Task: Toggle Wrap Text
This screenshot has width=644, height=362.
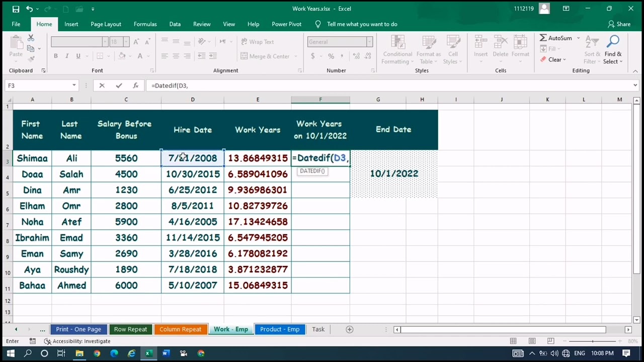Action: click(x=257, y=42)
